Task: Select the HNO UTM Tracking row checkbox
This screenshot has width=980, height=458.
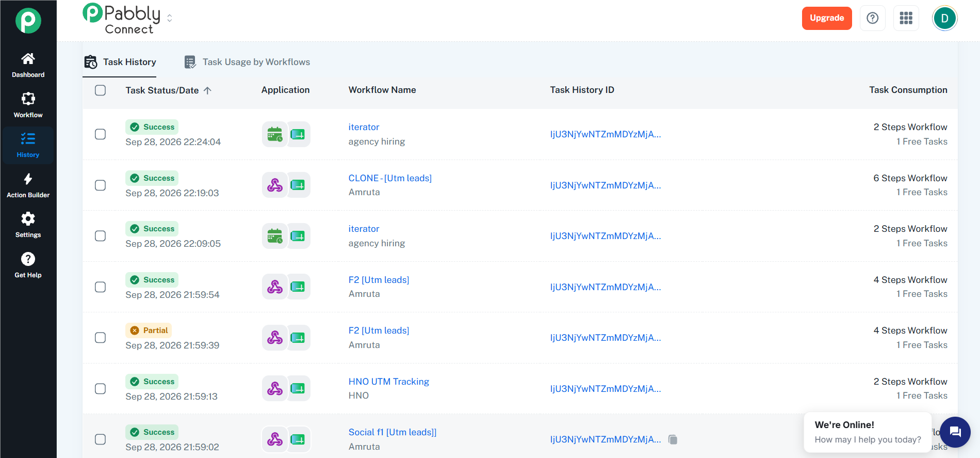Action: [x=101, y=389]
